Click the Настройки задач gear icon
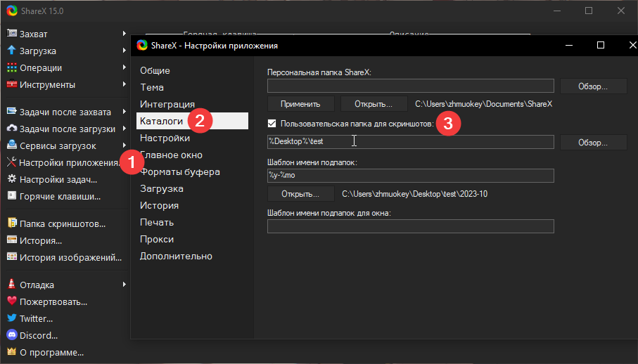This screenshot has height=364, width=638. [12, 178]
